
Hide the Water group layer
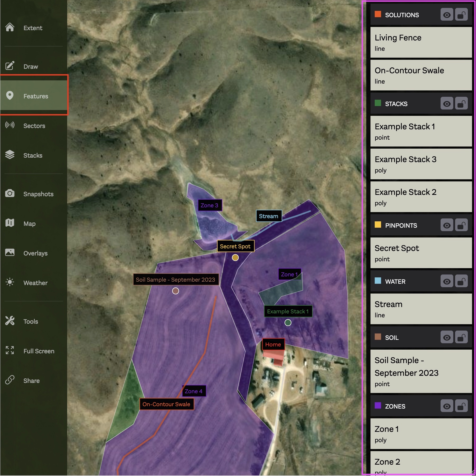coord(447,281)
